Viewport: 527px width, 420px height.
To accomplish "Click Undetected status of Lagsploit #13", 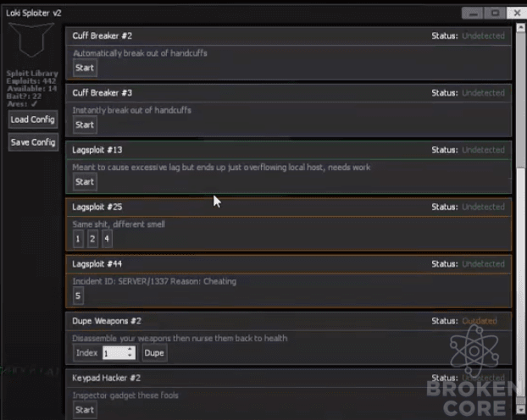I will [483, 150].
